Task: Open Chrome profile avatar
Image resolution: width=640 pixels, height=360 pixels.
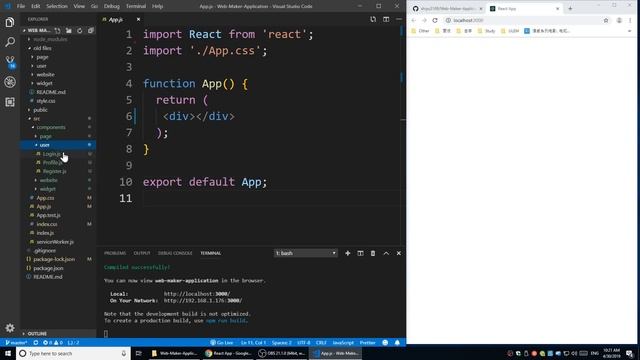Action: 619,20
